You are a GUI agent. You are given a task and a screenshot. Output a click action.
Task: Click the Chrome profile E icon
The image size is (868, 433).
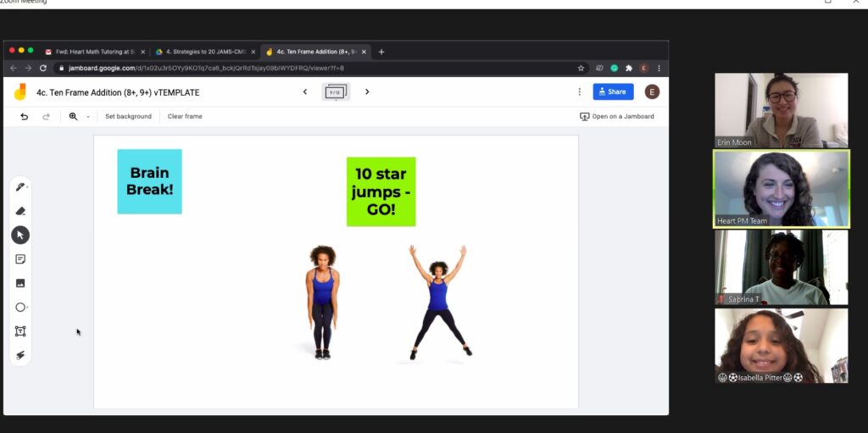pyautogui.click(x=643, y=68)
